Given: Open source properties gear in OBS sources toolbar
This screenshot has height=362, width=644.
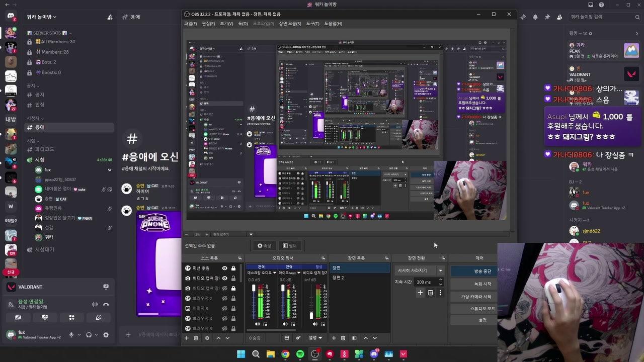Looking at the screenshot, I should pyautogui.click(x=207, y=338).
